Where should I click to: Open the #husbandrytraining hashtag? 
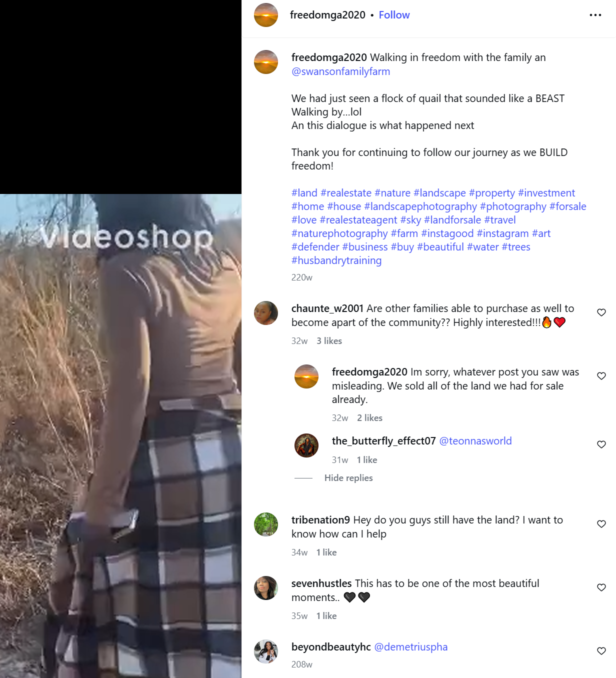click(336, 260)
